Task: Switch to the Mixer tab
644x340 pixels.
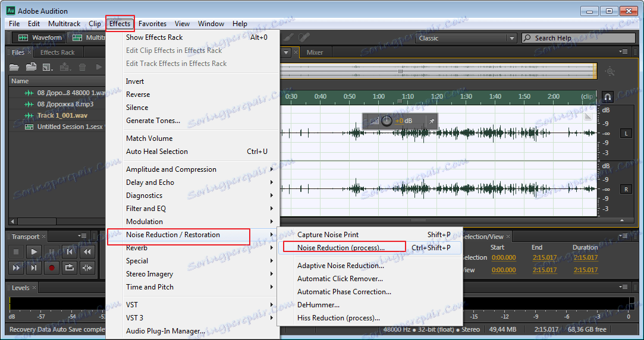Action: [315, 52]
